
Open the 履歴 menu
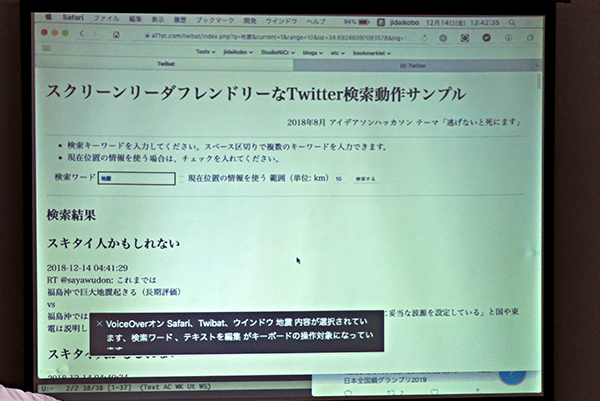(179, 20)
